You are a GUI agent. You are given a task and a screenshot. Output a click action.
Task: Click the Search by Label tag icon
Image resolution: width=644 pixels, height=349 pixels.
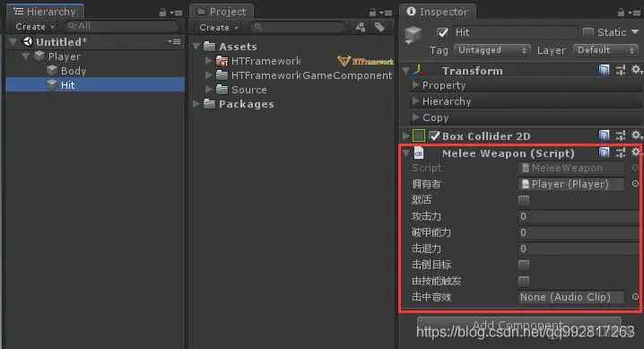click(x=380, y=27)
